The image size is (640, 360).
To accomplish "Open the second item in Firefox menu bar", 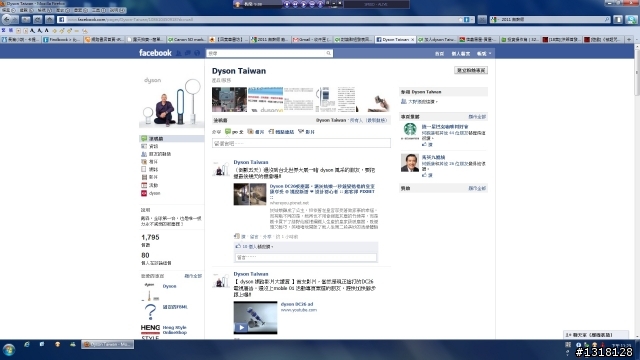I will point(27,10).
